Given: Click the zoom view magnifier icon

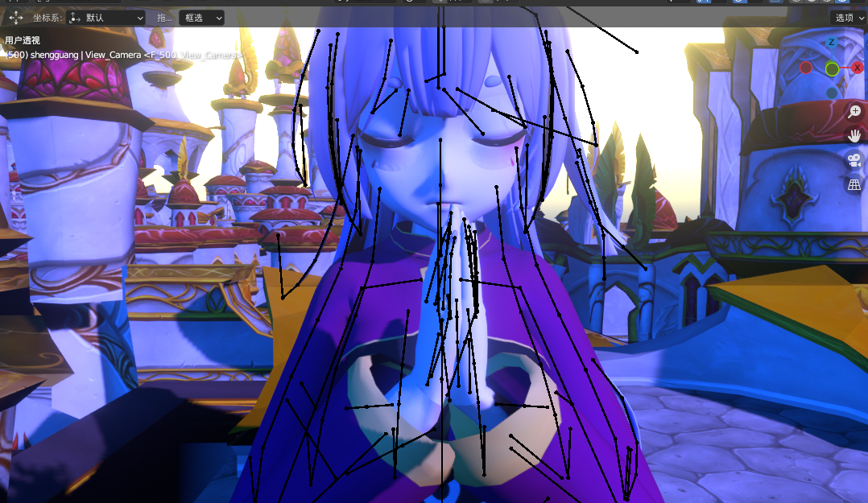Looking at the screenshot, I should click(854, 111).
